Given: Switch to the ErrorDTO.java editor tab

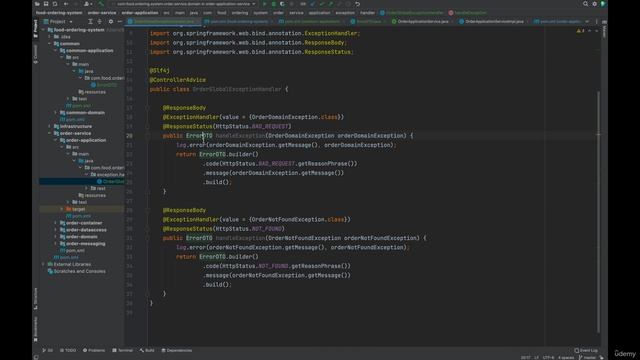Looking at the screenshot, I should click(x=368, y=21).
